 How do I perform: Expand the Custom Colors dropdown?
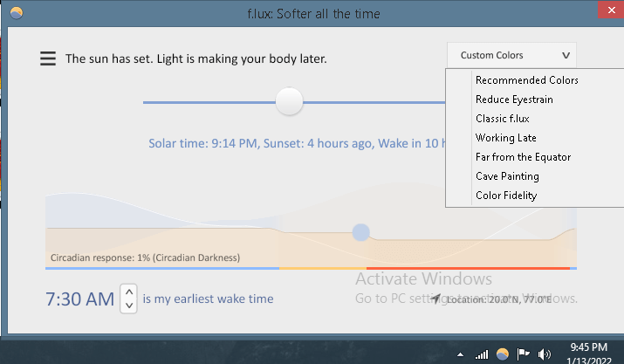[x=511, y=55]
